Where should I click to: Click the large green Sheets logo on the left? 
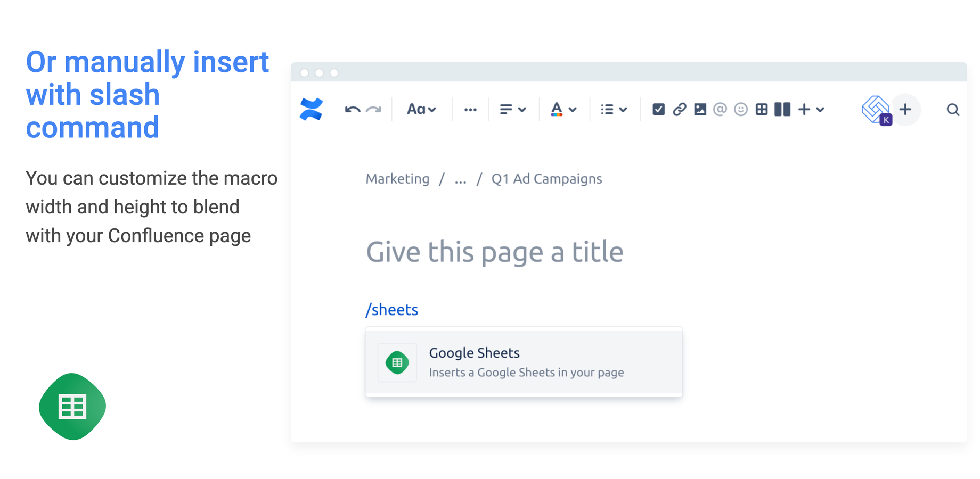point(72,407)
